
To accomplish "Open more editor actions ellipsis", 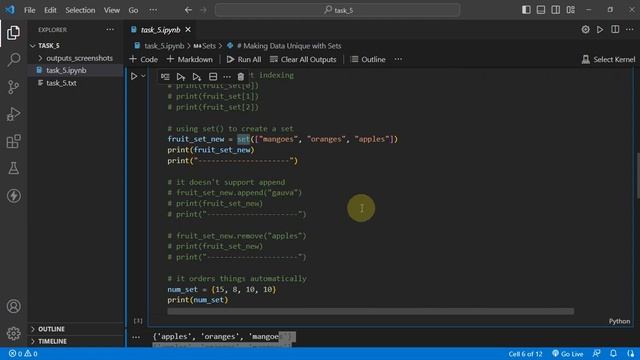I will (630, 29).
